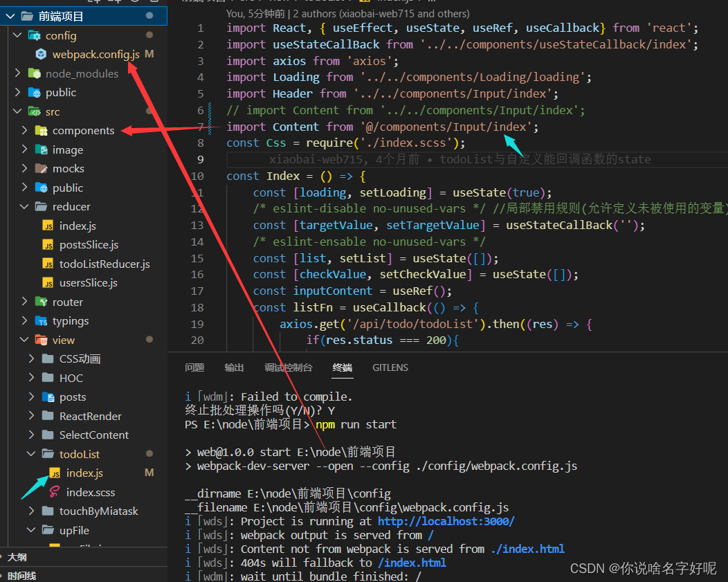
Task: Click the image folder icon
Action: tap(42, 150)
